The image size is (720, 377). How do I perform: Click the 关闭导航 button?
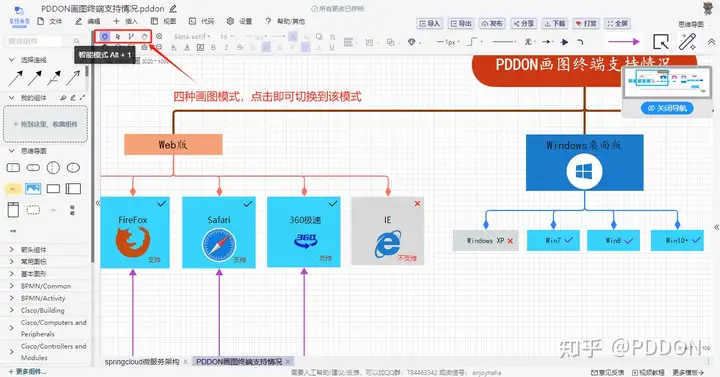pos(667,108)
